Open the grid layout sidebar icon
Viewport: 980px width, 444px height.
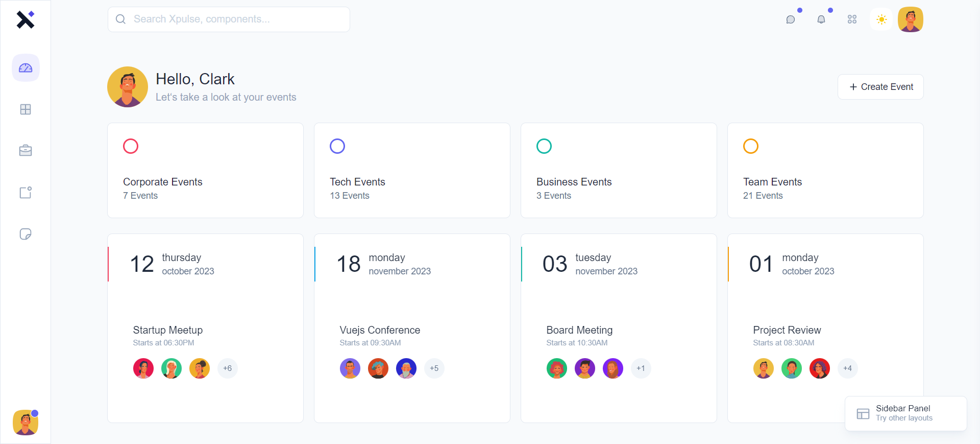[26, 109]
